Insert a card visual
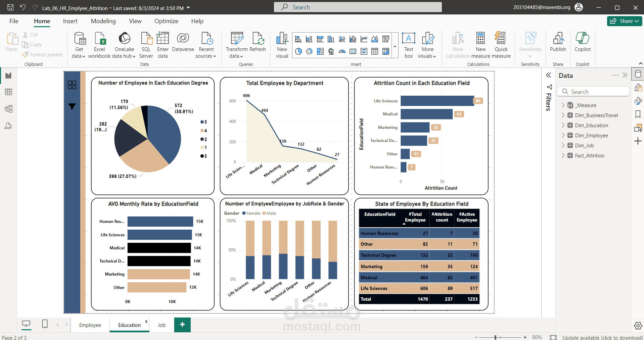The width and height of the screenshot is (644, 340). 353,51
